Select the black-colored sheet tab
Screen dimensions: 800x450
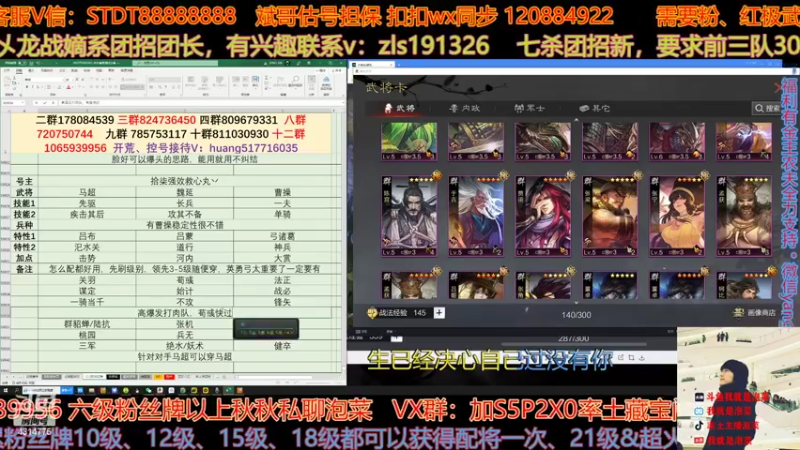click(113, 377)
